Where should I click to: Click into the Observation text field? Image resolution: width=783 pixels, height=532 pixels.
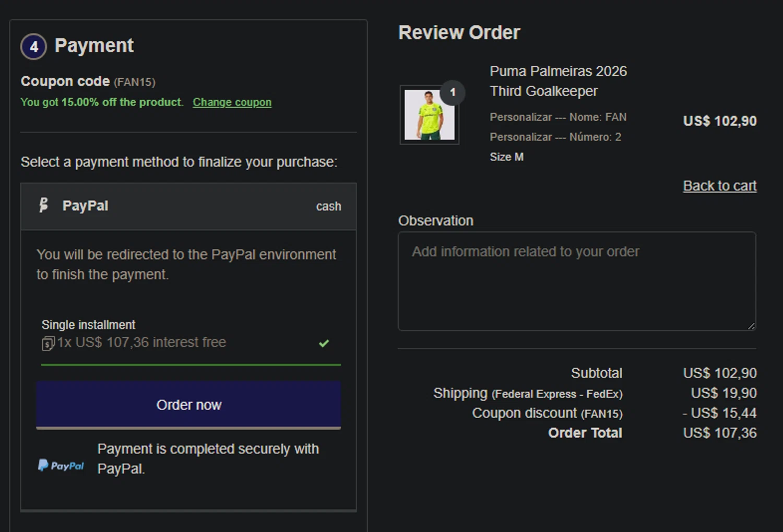pyautogui.click(x=577, y=281)
